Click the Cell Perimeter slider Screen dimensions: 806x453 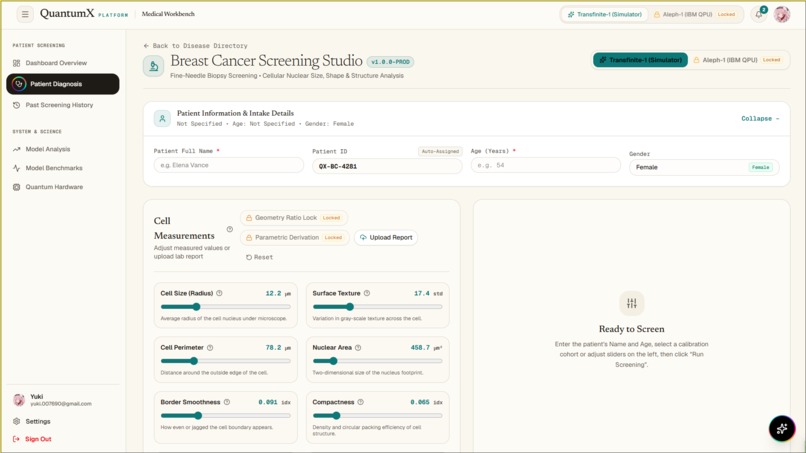[225, 361]
